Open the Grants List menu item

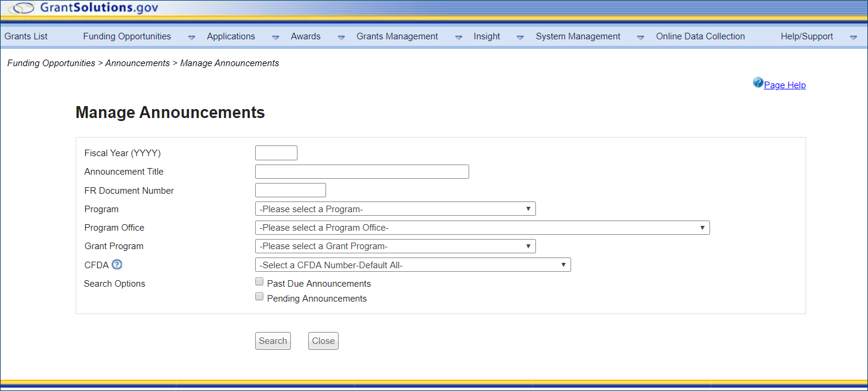pyautogui.click(x=26, y=36)
